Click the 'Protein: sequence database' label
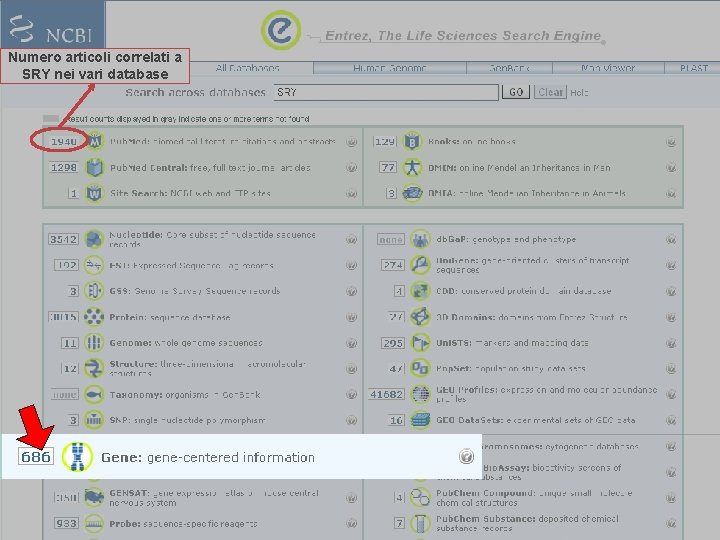The width and height of the screenshot is (720, 540). 169,317
